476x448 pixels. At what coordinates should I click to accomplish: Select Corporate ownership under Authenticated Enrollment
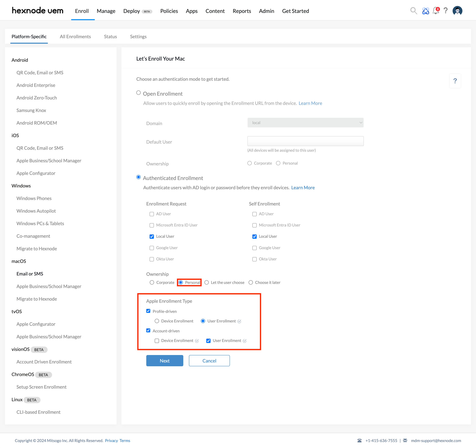[x=152, y=283]
